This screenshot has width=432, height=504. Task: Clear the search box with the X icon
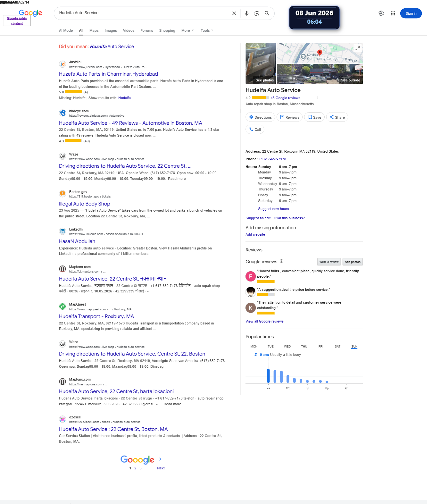234,13
